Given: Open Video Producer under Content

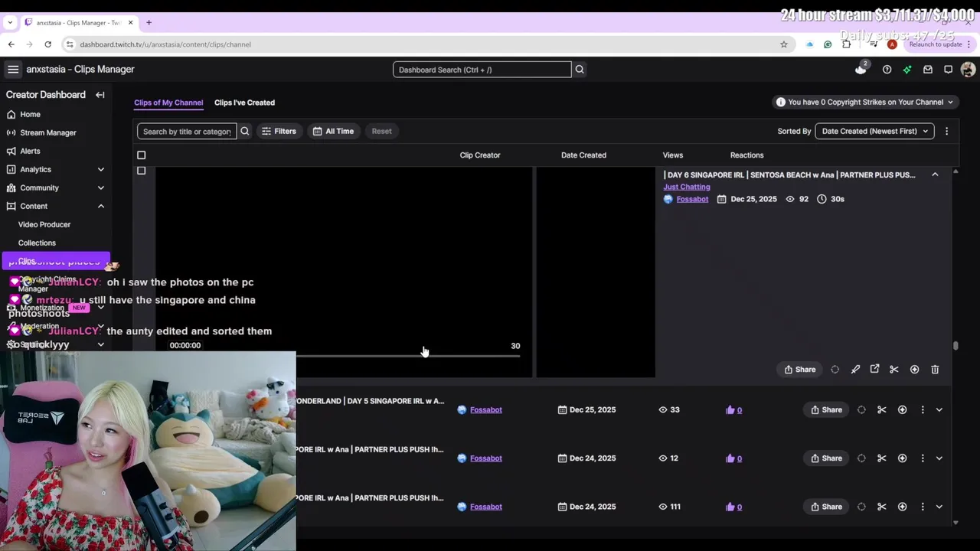Looking at the screenshot, I should pyautogui.click(x=44, y=225).
